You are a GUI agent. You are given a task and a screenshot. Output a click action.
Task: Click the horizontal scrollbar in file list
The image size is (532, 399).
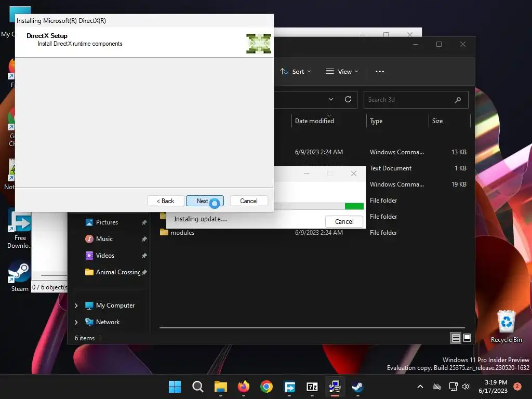tap(312, 328)
